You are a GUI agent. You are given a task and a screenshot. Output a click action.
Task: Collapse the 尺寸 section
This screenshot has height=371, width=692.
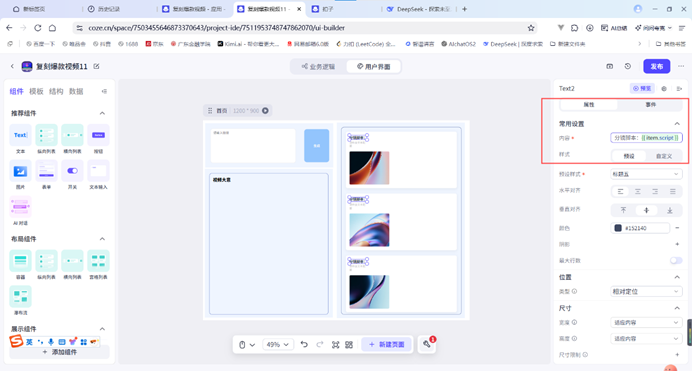pos(677,308)
